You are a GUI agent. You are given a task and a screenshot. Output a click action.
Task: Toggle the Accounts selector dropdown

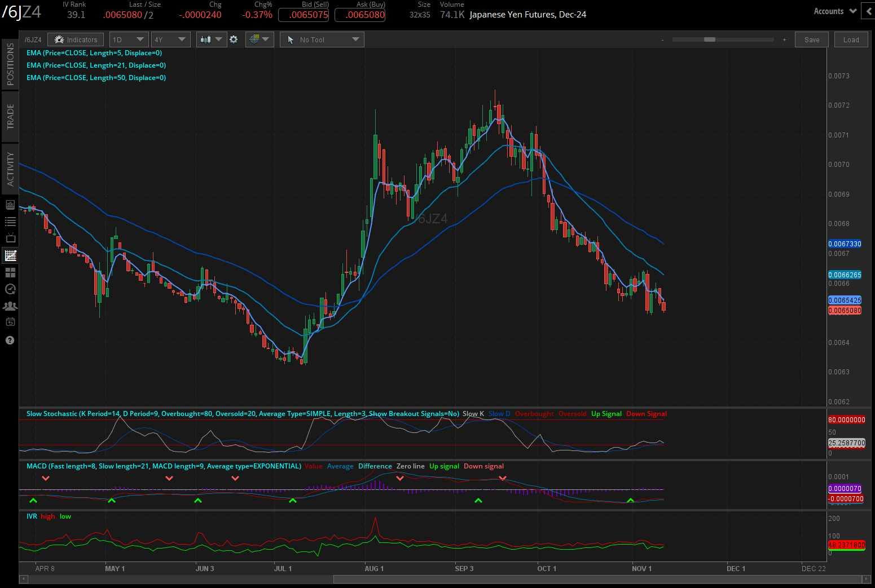coord(834,11)
